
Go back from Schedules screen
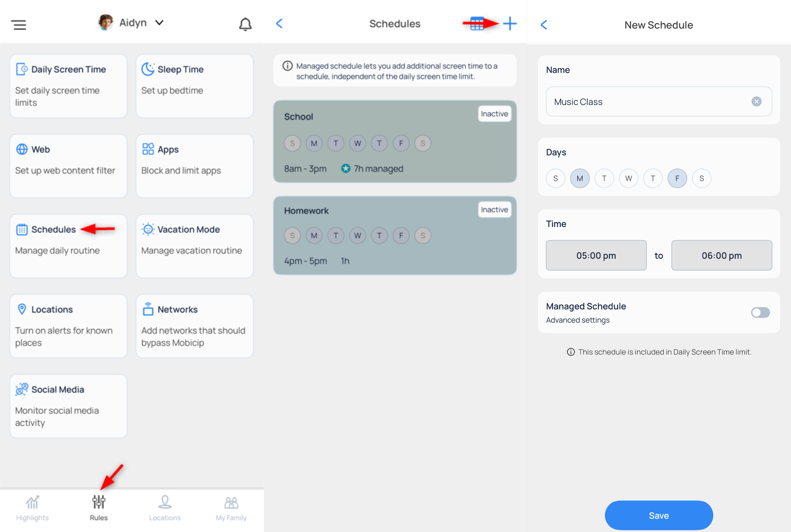280,23
